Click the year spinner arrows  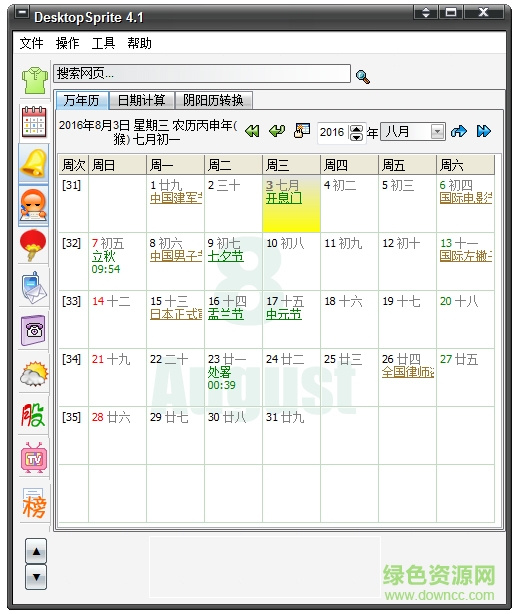pos(356,133)
